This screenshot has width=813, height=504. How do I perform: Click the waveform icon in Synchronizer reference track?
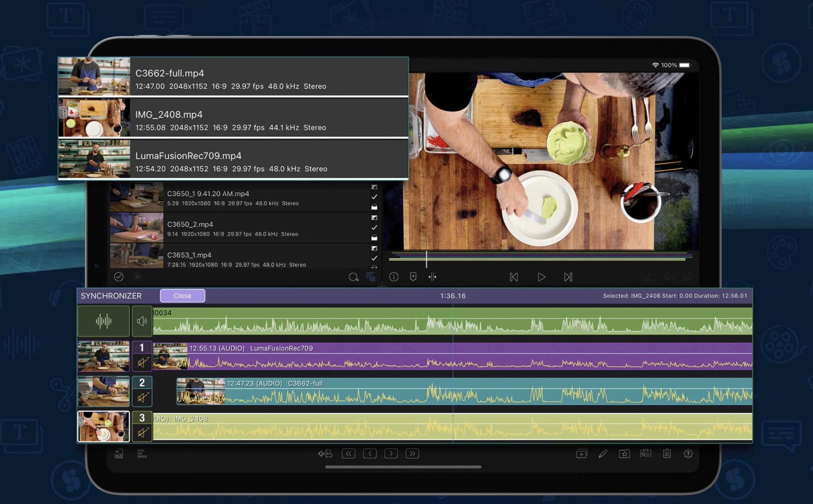[103, 321]
